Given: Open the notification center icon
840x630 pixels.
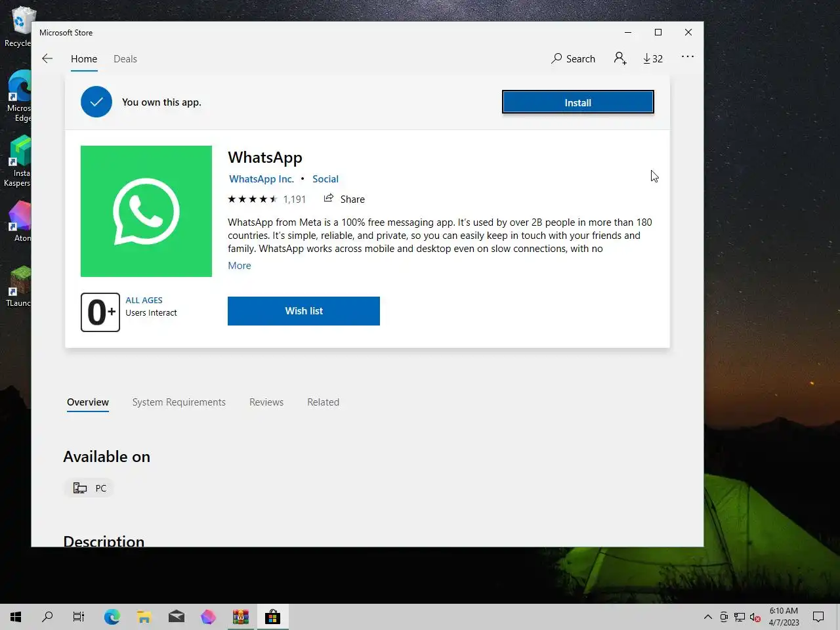Looking at the screenshot, I should [818, 617].
